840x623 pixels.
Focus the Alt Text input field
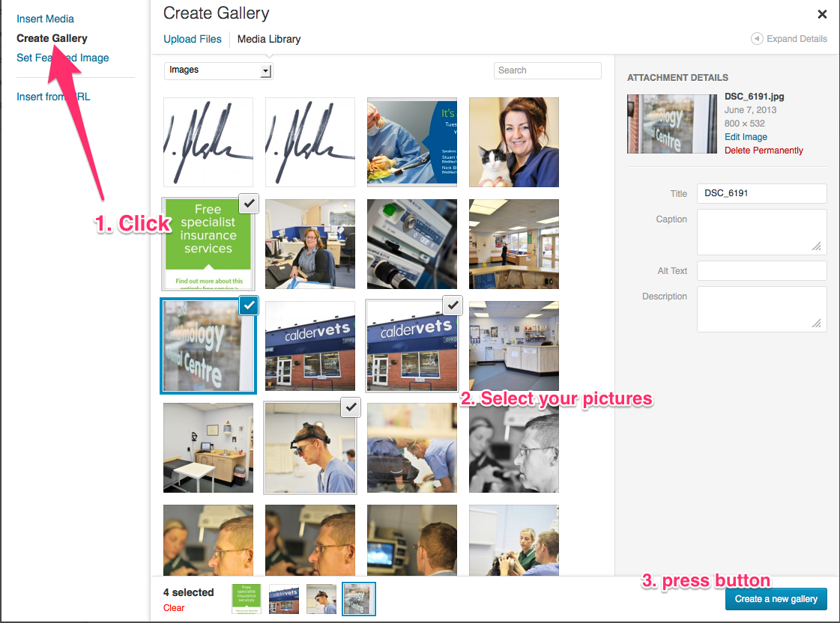[x=761, y=271]
